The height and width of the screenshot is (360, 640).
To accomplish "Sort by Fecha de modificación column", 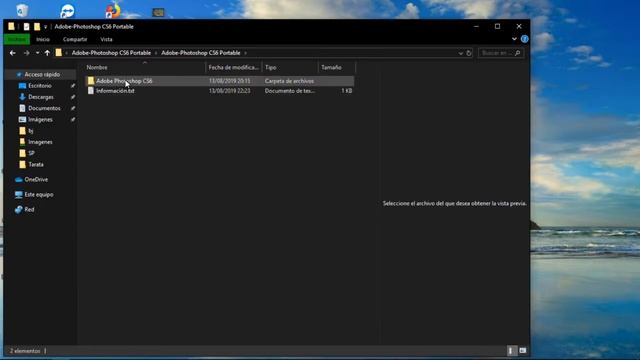I will click(234, 67).
